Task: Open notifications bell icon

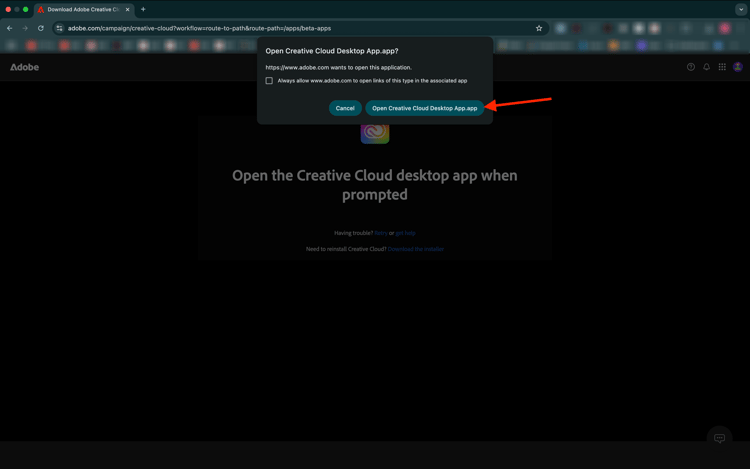Action: coord(706,67)
